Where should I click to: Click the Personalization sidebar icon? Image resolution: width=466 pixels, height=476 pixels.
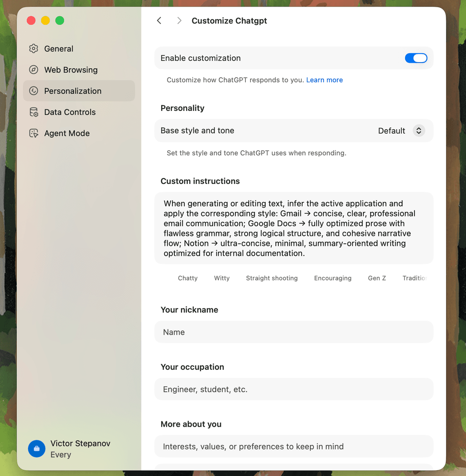coord(34,91)
